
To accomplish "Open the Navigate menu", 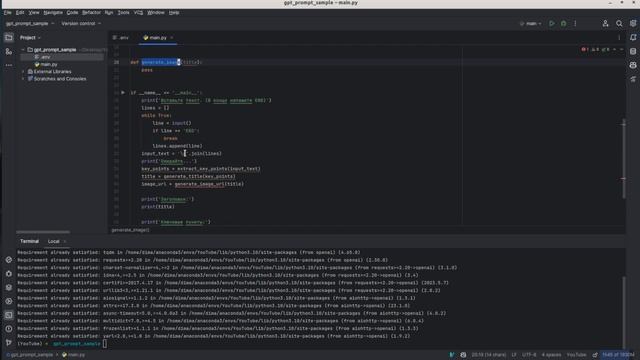I will 53,13.
